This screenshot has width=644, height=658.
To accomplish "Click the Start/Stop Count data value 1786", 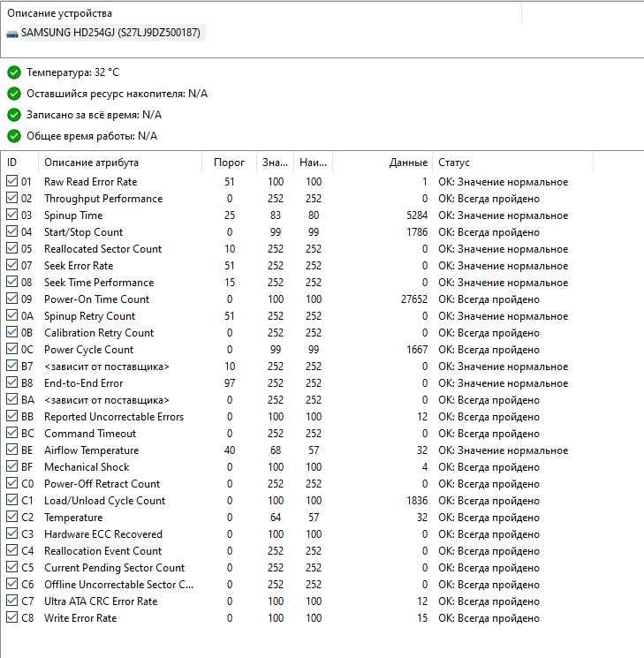I will 416,232.
